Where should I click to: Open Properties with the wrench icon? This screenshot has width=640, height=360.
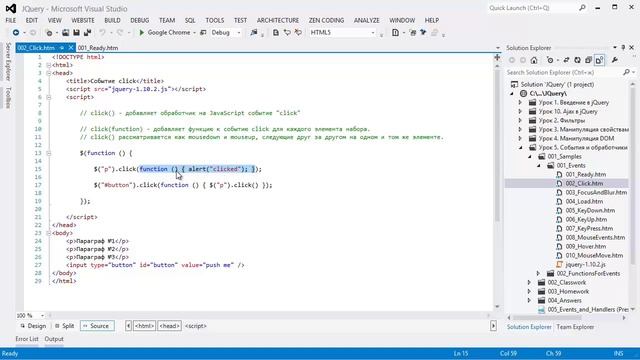point(614,60)
